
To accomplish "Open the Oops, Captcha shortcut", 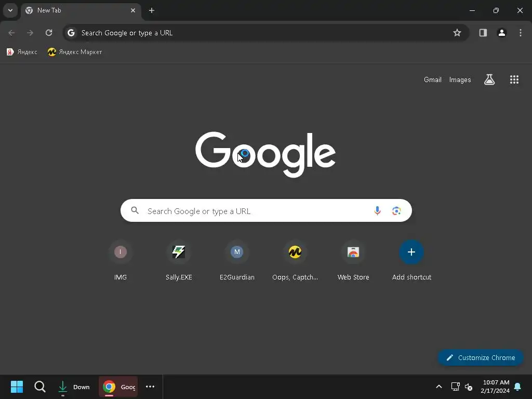I will (x=295, y=261).
